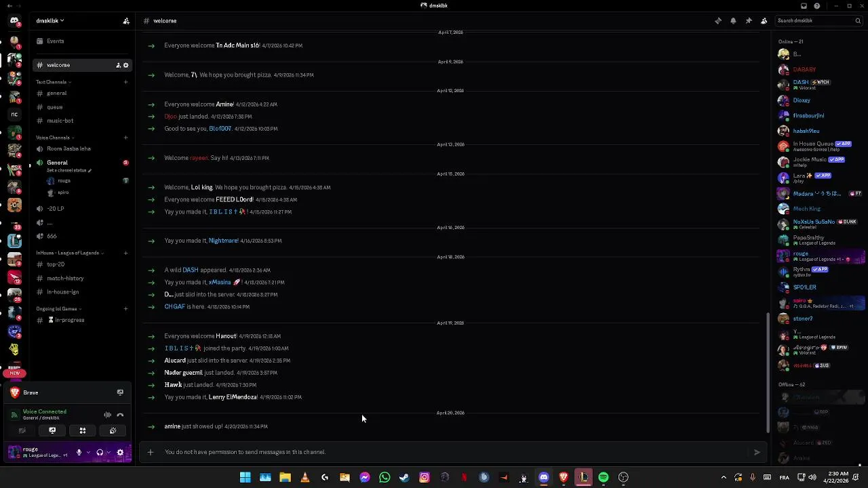Screen dimensions: 868x488
Task: Select user spiro in General voice channel
Action: (64, 192)
